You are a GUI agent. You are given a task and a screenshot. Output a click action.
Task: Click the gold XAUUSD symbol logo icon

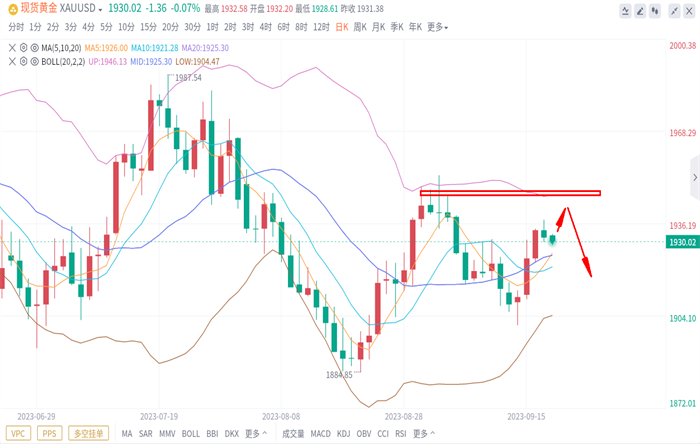[x=13, y=8]
